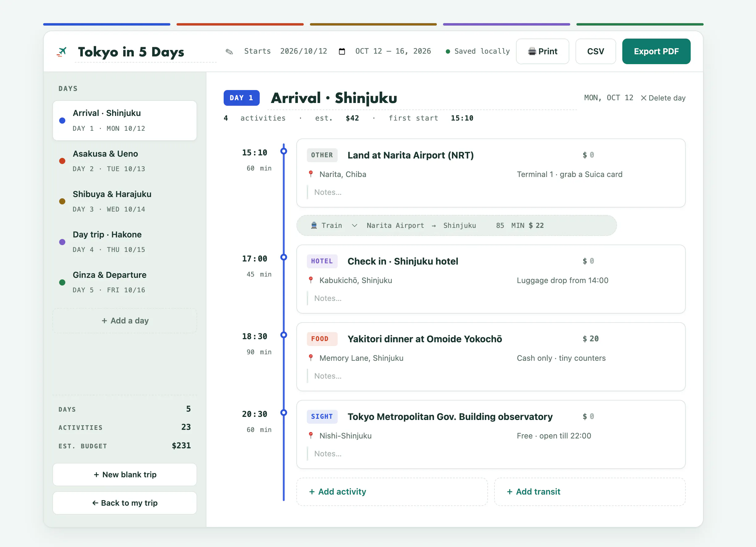Open the calendar date picker icon

tap(342, 51)
